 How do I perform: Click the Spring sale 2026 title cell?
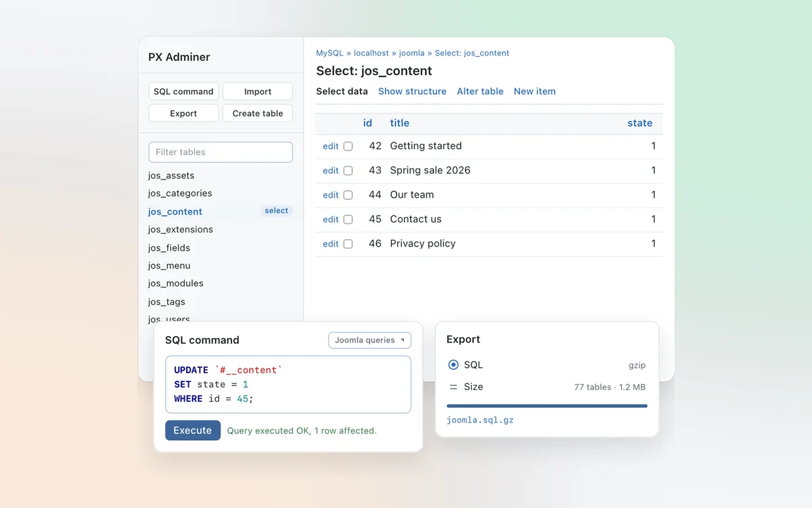[x=430, y=170]
